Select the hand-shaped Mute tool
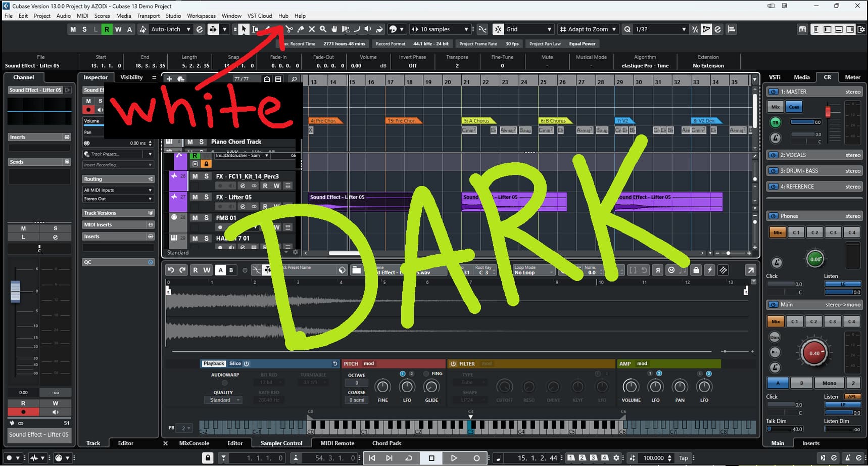This screenshot has width=868, height=466. coord(334,29)
